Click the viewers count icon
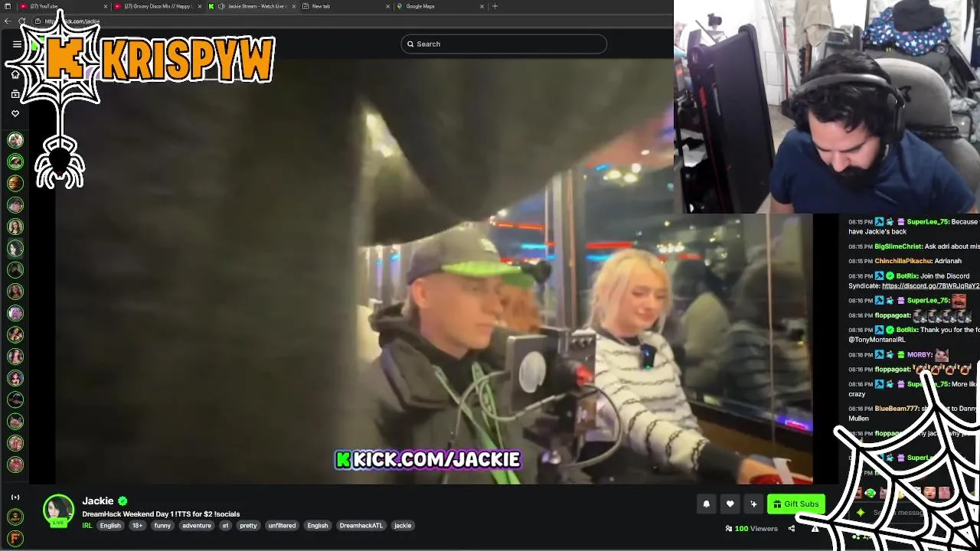980x551 pixels. click(x=729, y=529)
